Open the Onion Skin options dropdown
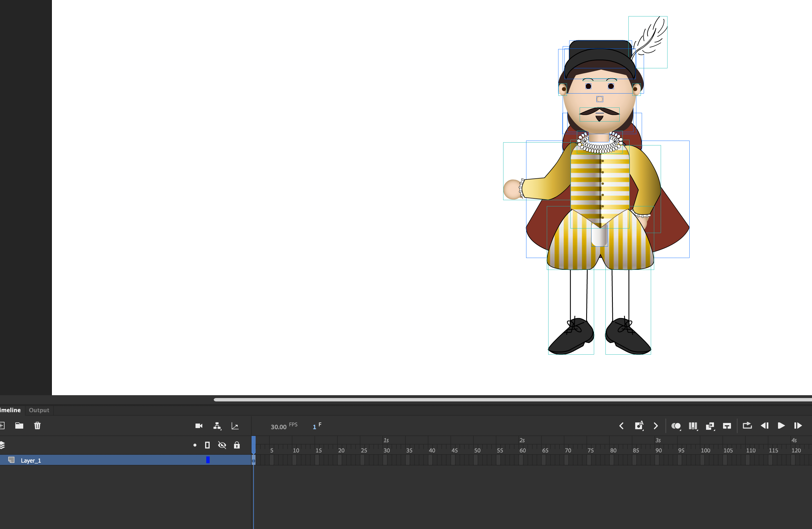Viewport: 812px width, 529px height. (681, 431)
